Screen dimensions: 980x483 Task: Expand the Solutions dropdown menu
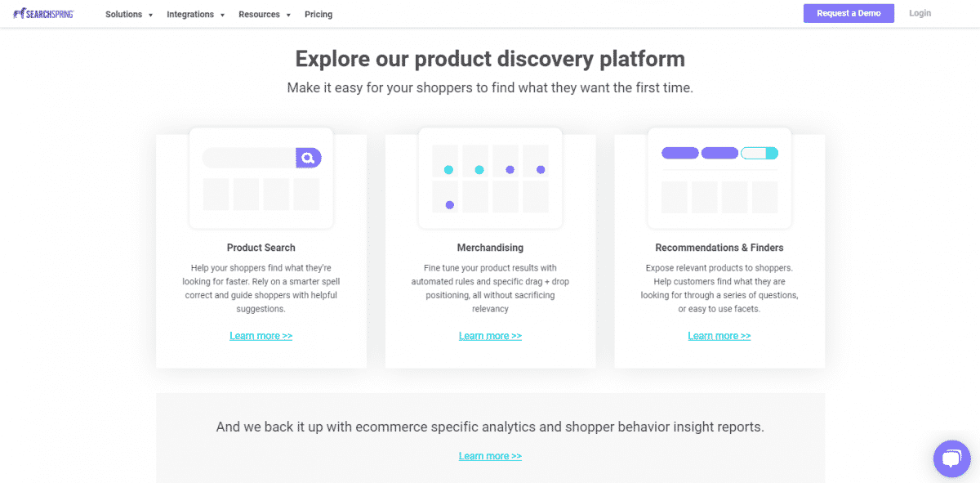pos(129,14)
